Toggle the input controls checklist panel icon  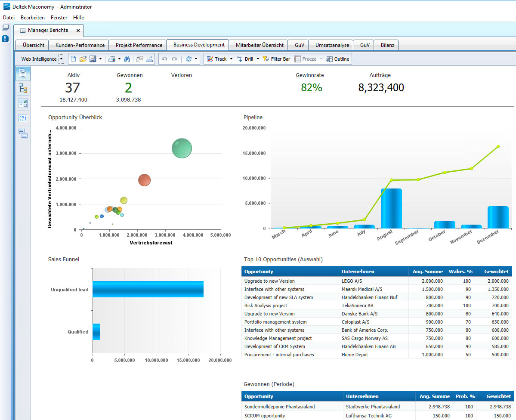click(x=23, y=103)
